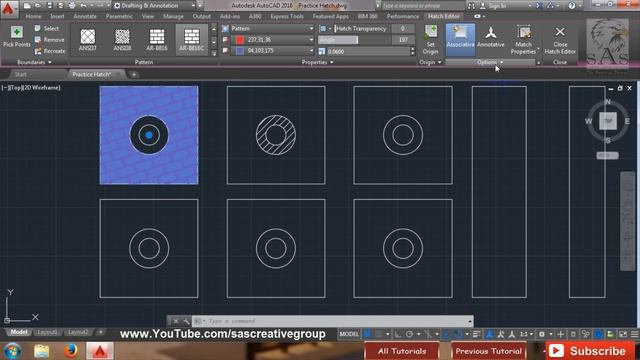Toggle Ortho mode in status bar

point(398,334)
